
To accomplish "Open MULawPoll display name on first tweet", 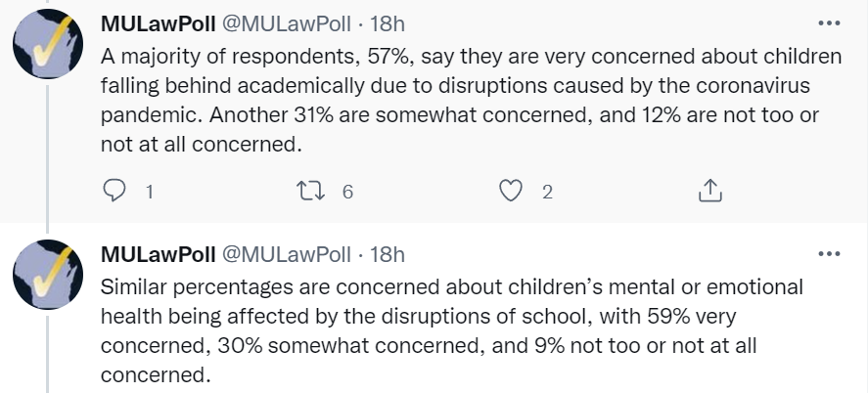I will click(x=158, y=23).
